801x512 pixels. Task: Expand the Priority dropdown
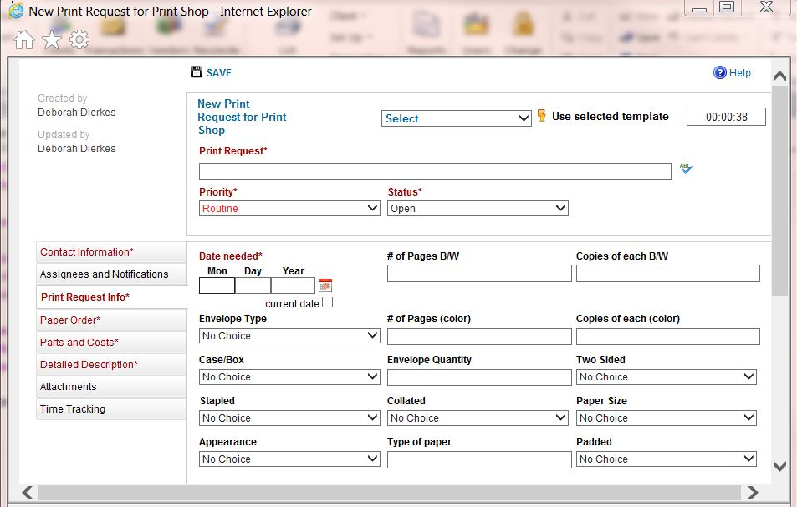coord(290,209)
